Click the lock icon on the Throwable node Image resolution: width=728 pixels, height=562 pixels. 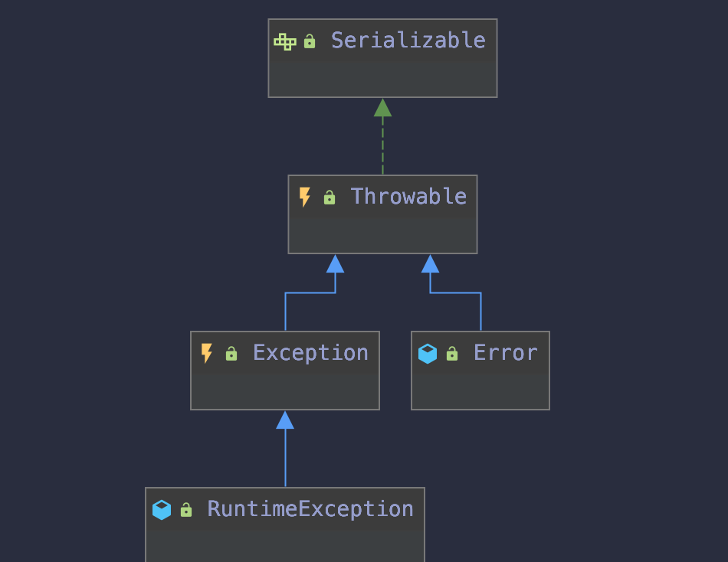coord(330,198)
